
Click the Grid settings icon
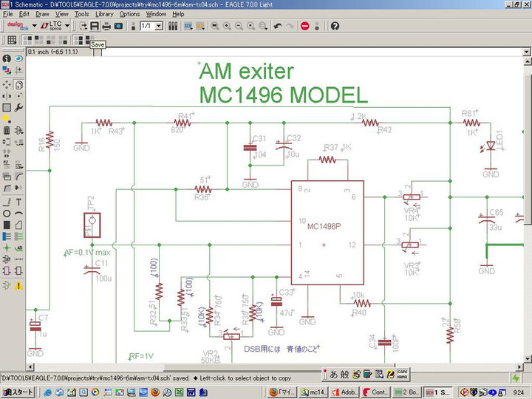click(x=12, y=40)
